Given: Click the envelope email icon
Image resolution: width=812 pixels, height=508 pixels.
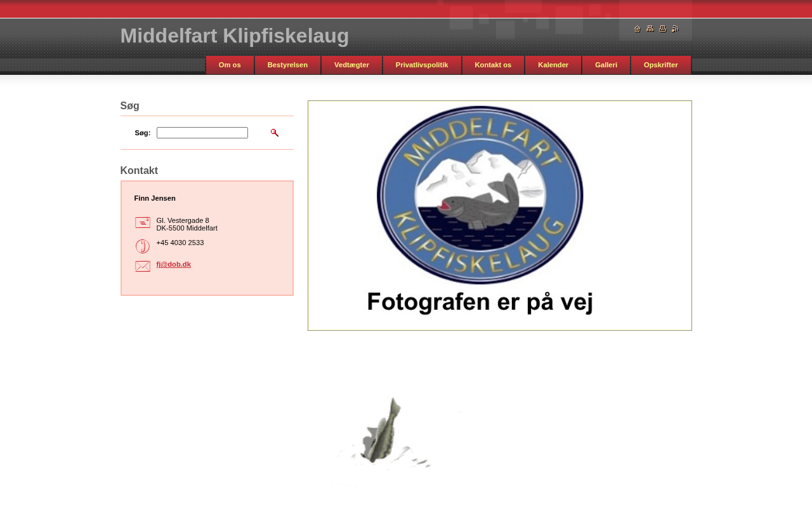Looking at the screenshot, I should (x=143, y=266).
